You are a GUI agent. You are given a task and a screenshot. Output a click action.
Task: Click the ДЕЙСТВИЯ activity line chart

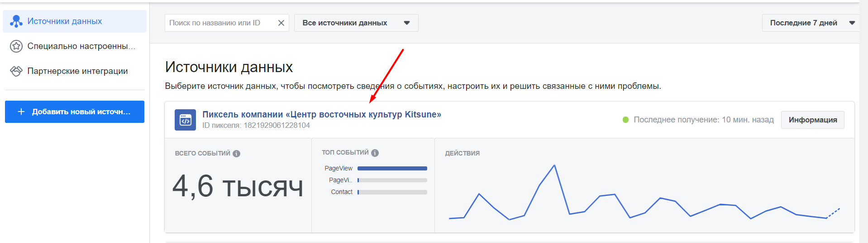pos(644,192)
